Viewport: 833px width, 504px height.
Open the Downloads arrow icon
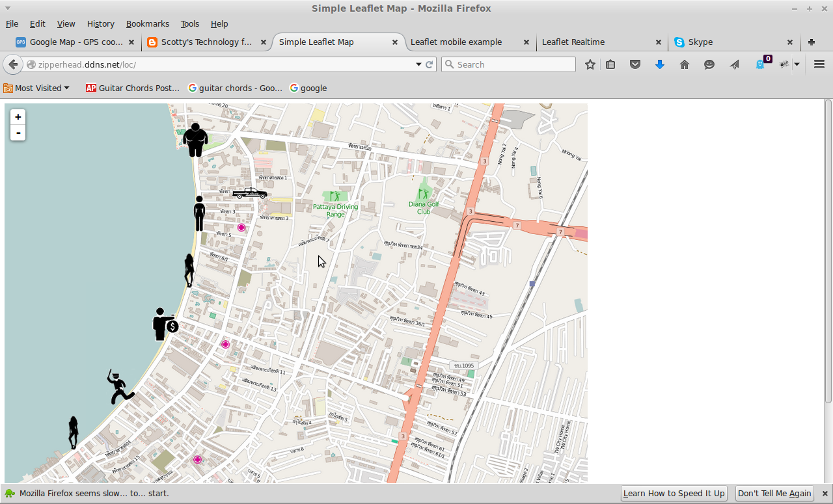(659, 64)
